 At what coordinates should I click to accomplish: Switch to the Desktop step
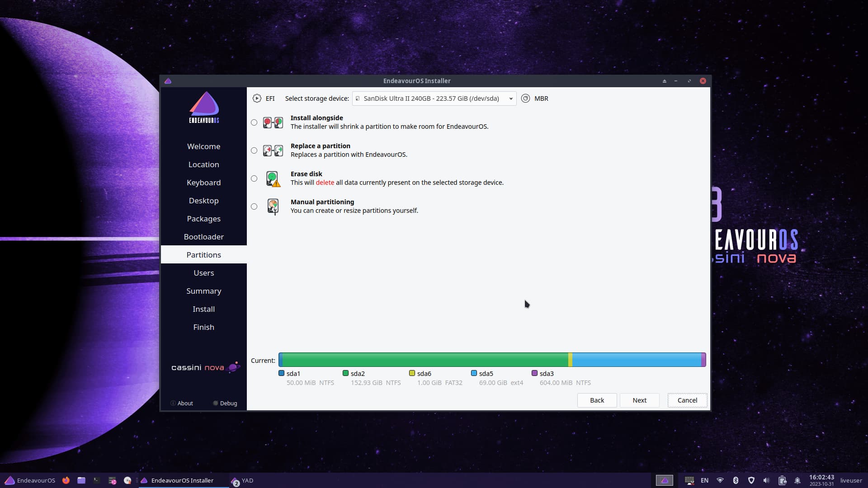point(204,201)
